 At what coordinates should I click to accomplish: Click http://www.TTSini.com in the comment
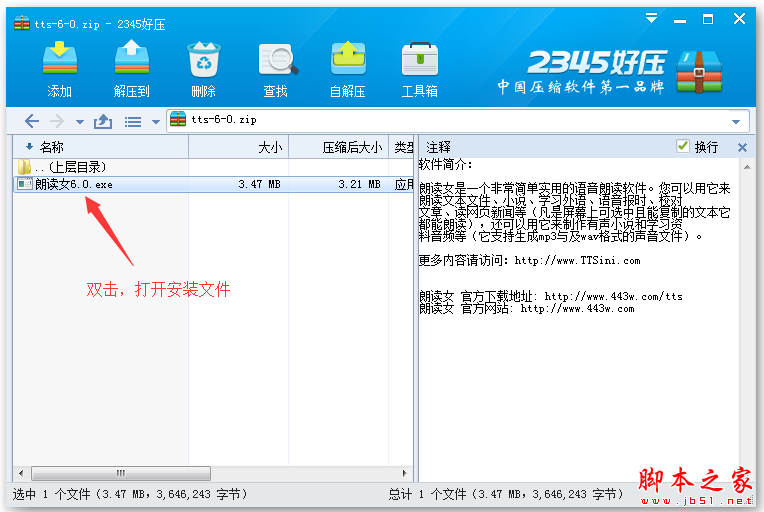pyautogui.click(x=577, y=261)
